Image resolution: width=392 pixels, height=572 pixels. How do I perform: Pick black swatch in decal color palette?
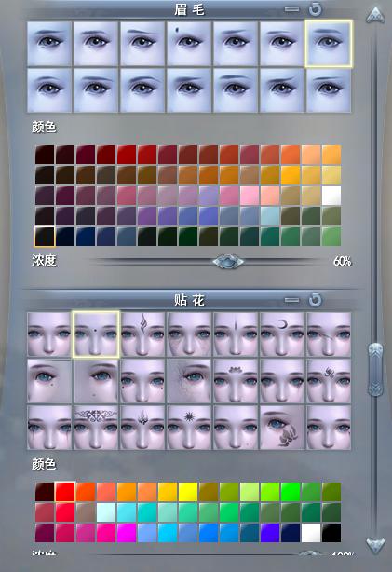pos(331,533)
